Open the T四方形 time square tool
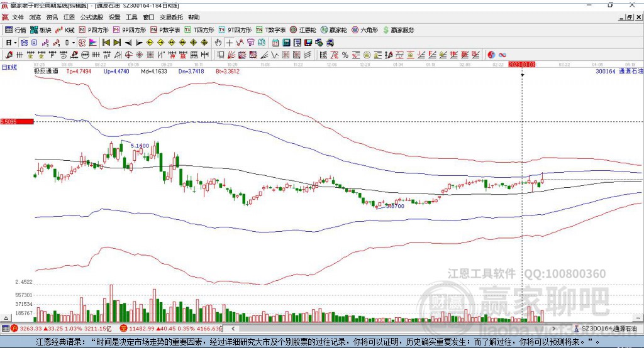 coord(199,30)
